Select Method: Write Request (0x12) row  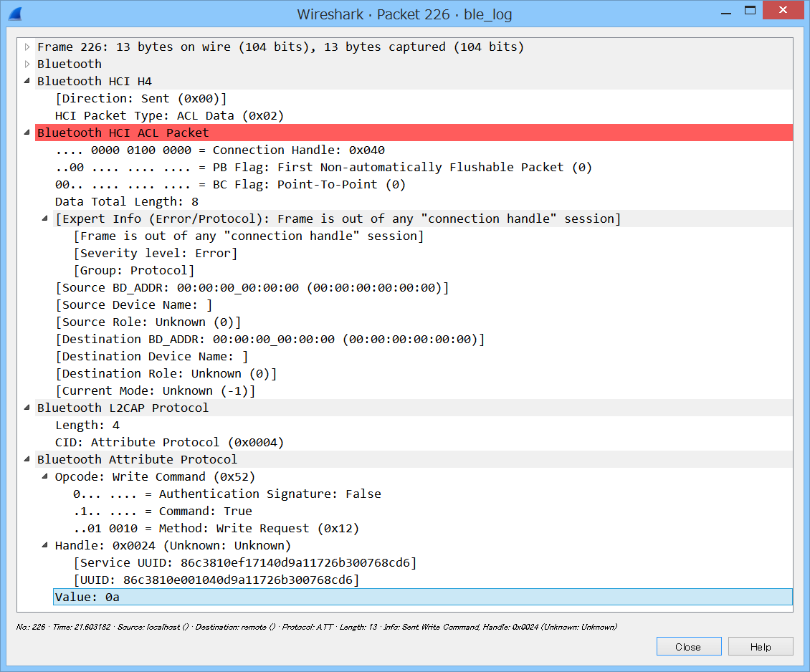pyautogui.click(x=432, y=528)
